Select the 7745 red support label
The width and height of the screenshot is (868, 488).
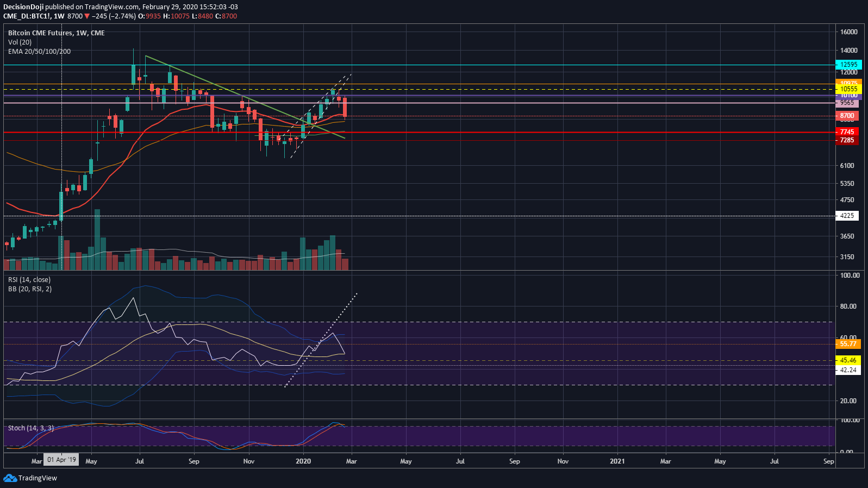[847, 132]
